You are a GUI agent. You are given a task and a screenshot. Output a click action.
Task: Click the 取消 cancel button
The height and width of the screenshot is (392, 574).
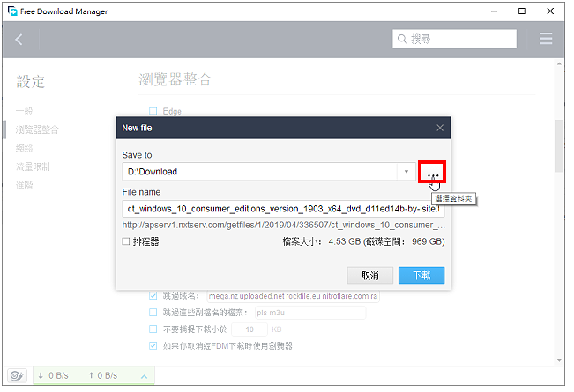(x=369, y=275)
